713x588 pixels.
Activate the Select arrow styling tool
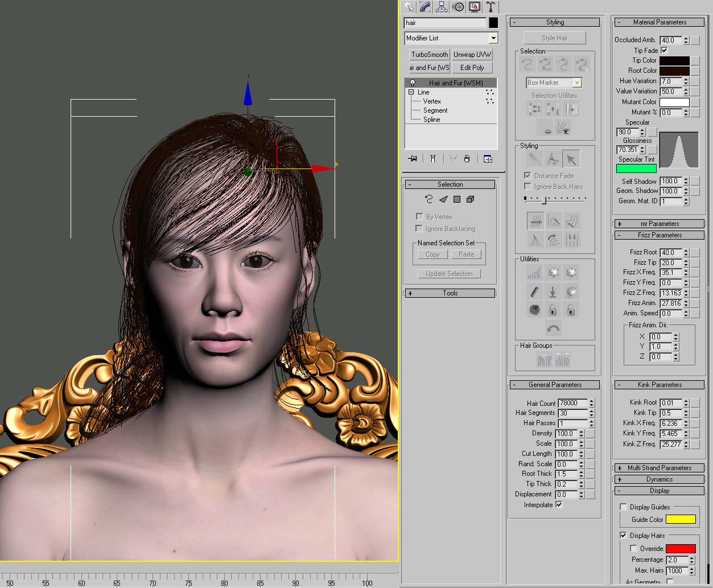tap(571, 159)
